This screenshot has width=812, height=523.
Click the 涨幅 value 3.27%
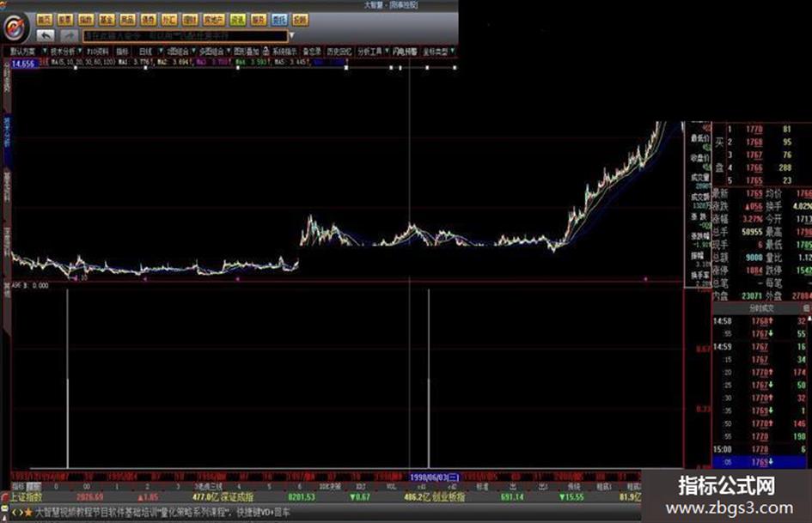coord(753,219)
